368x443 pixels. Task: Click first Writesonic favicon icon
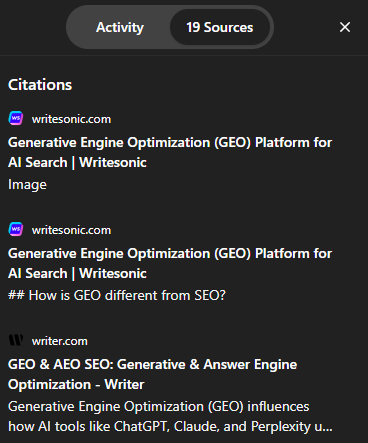(x=16, y=118)
